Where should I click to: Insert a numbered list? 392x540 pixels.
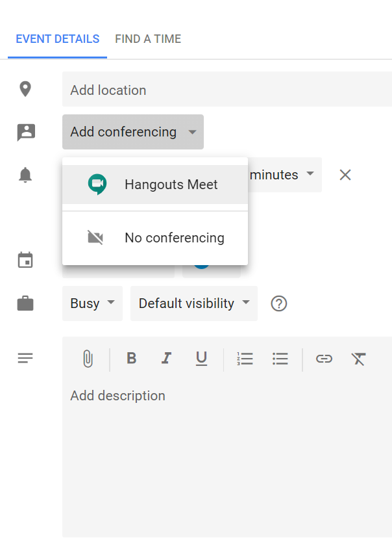pyautogui.click(x=245, y=359)
